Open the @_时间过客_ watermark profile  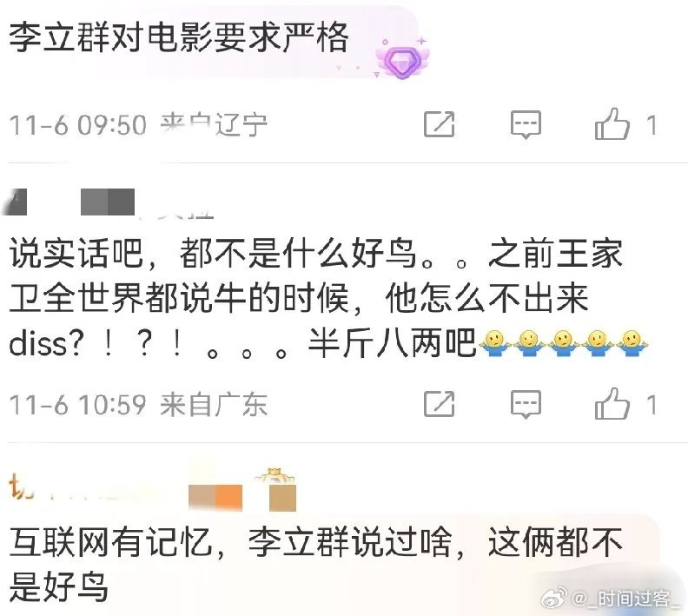click(x=625, y=599)
